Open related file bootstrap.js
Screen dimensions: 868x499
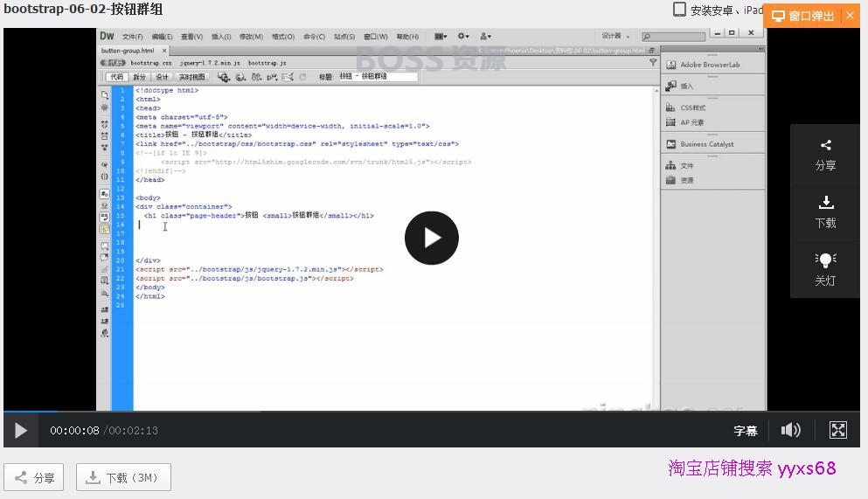click(x=267, y=63)
